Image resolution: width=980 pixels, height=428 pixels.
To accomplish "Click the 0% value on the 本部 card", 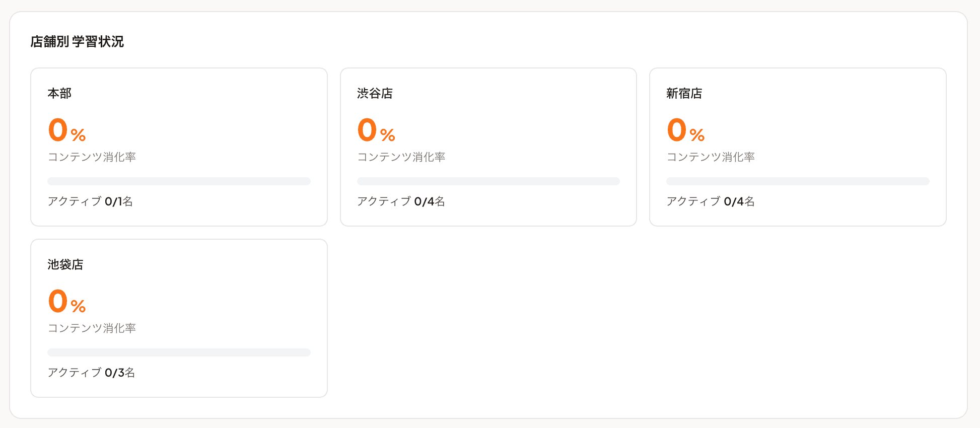I will pyautogui.click(x=66, y=130).
